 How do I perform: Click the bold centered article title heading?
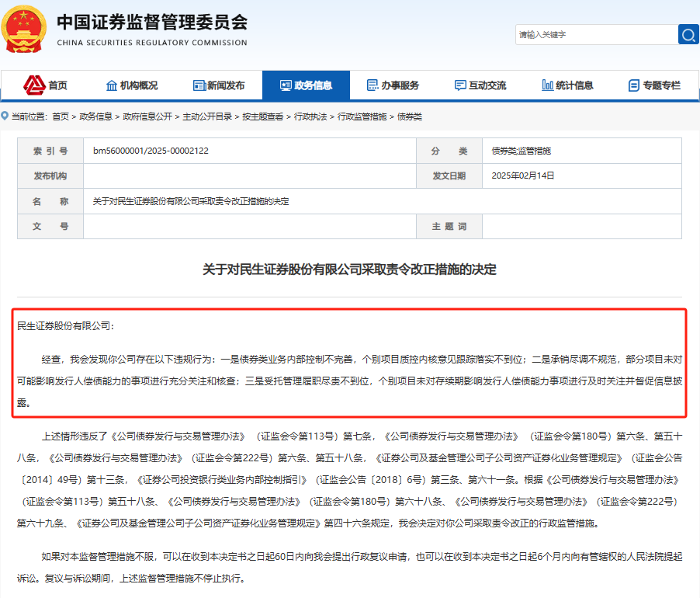[x=349, y=269]
